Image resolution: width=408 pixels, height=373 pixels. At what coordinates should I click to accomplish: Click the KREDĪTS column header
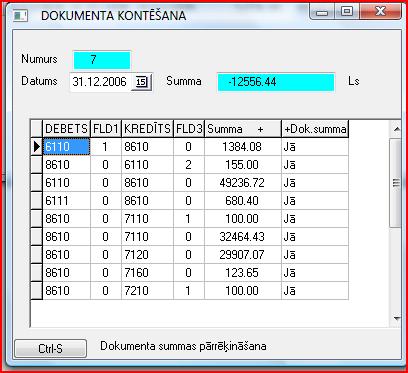(147, 129)
